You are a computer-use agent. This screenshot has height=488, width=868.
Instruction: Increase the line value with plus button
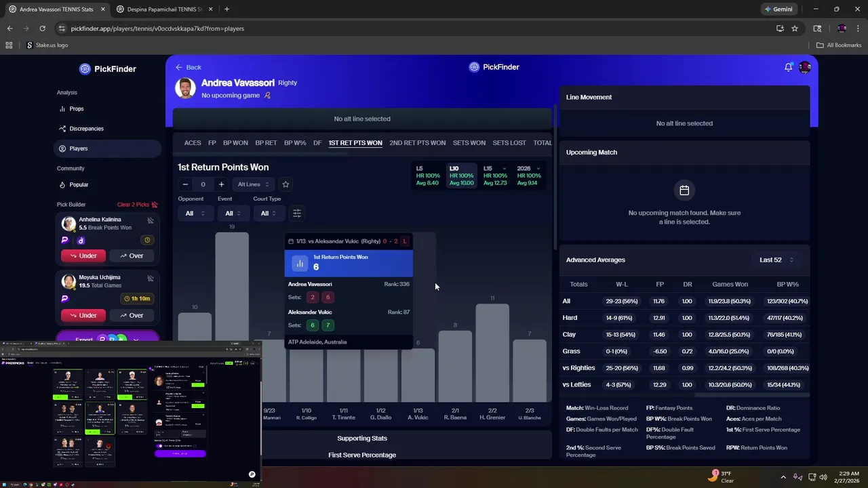(221, 184)
